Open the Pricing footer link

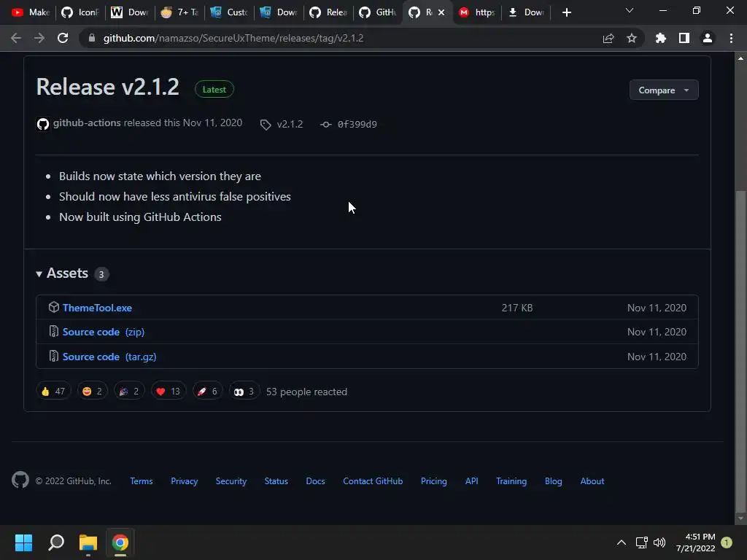pos(434,481)
